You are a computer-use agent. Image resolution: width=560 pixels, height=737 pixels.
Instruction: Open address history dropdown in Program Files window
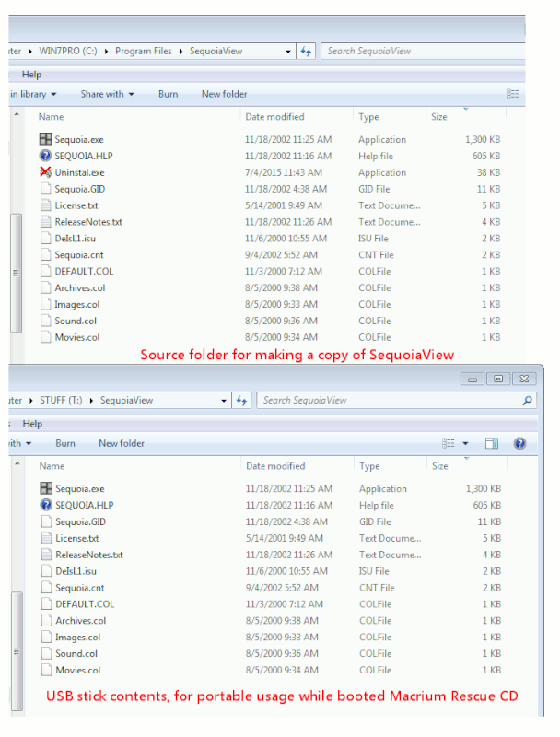tap(288, 52)
